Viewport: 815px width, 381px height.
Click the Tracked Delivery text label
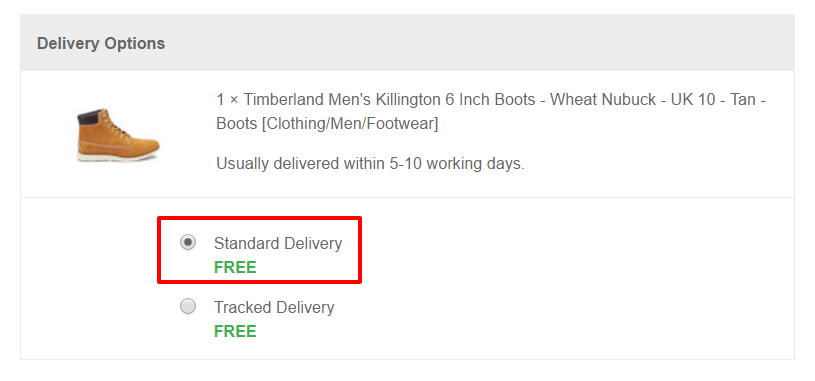[x=274, y=307]
